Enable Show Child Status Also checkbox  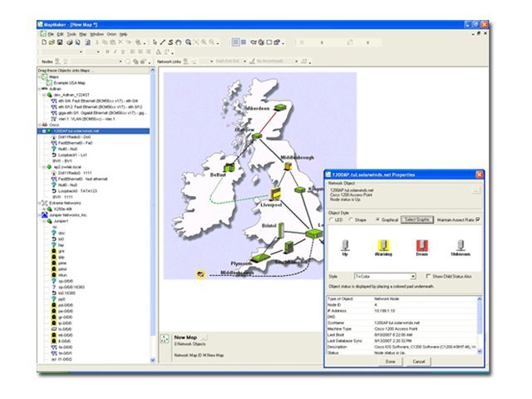click(428, 275)
